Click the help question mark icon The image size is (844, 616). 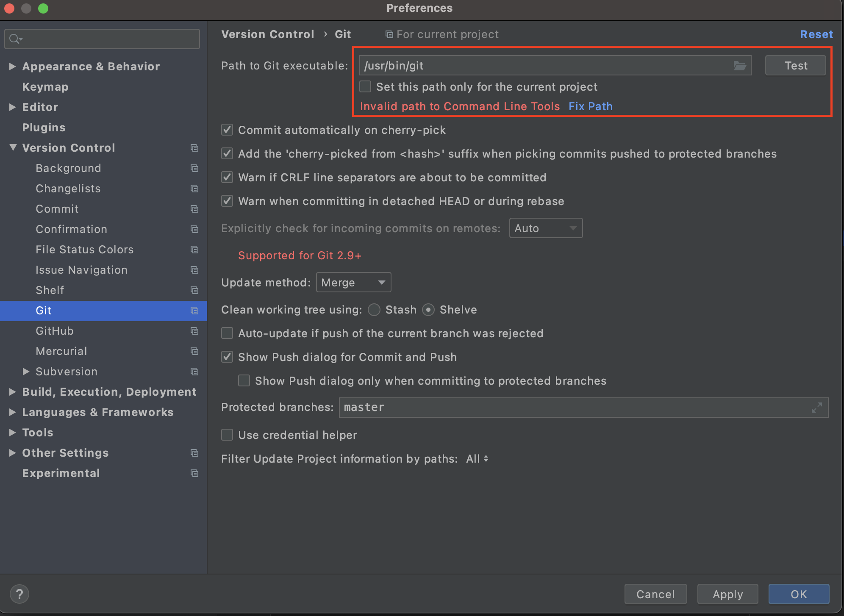19,594
